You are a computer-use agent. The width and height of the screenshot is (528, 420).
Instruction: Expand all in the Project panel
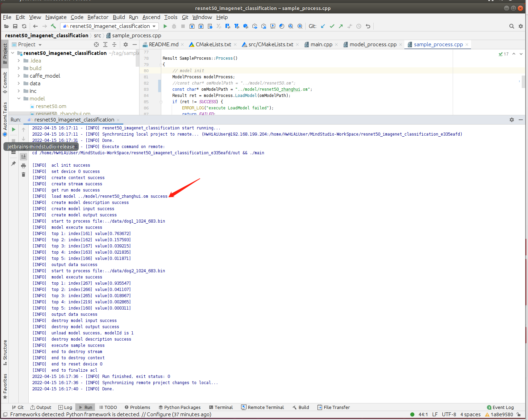[x=105, y=45]
